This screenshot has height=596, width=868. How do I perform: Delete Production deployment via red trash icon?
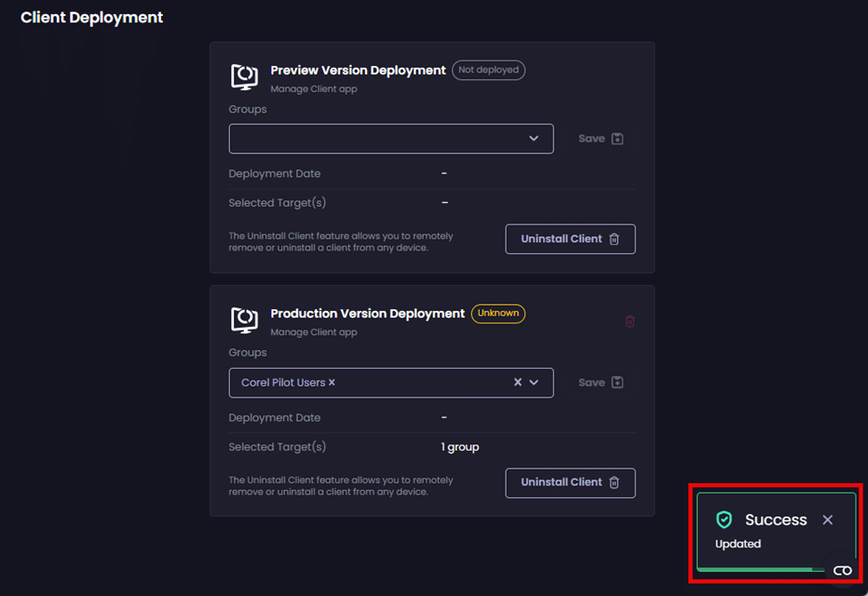click(629, 322)
